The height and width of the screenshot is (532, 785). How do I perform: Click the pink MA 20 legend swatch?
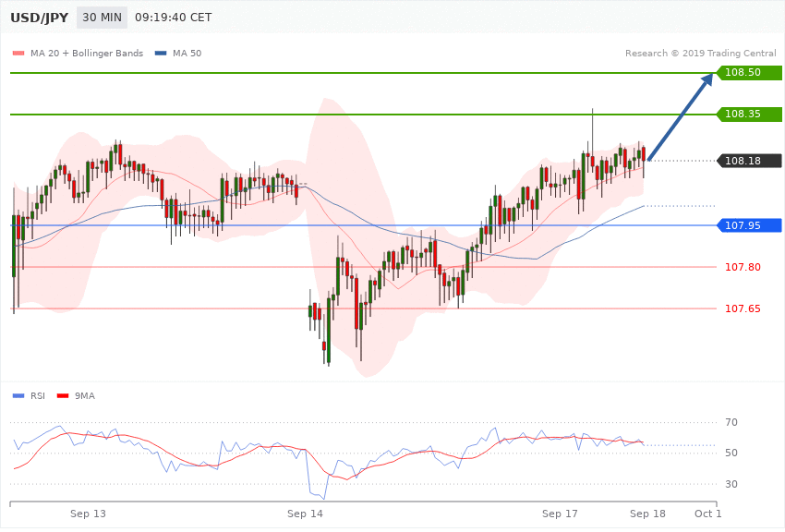tap(18, 53)
